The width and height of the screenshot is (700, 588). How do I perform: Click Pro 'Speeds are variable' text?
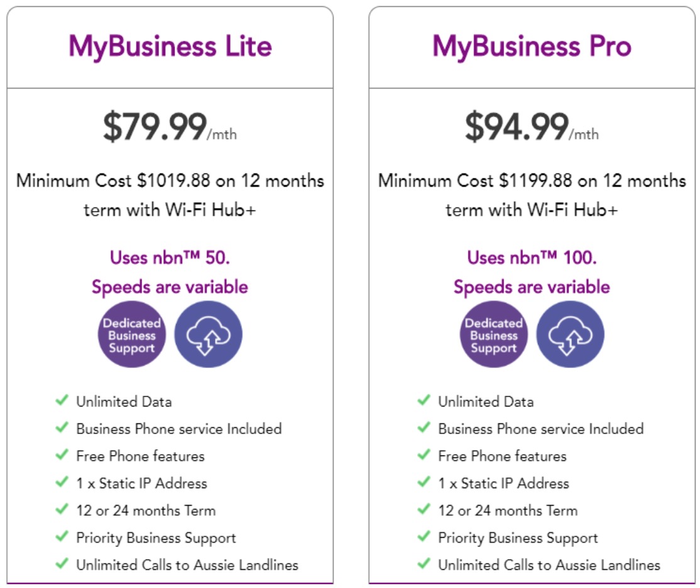(532, 287)
